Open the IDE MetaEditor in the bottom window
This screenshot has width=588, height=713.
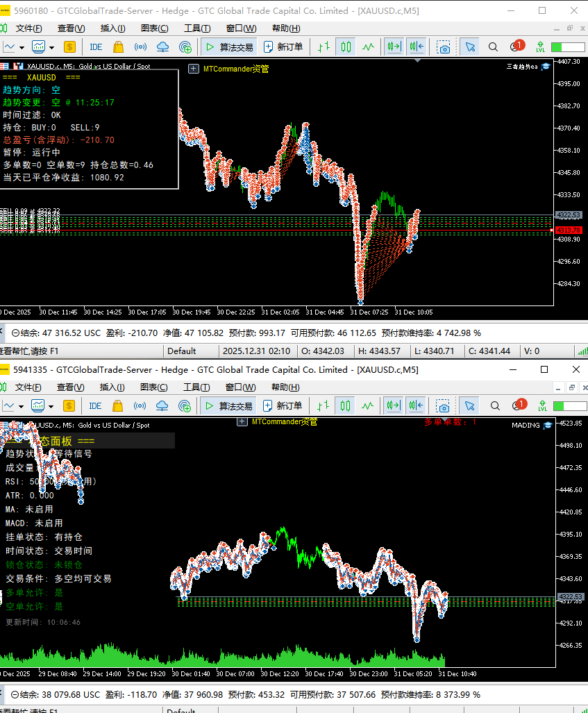click(x=95, y=405)
